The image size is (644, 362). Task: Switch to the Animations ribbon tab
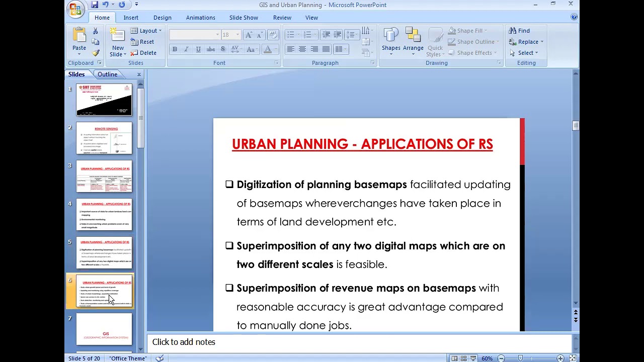pos(200,17)
